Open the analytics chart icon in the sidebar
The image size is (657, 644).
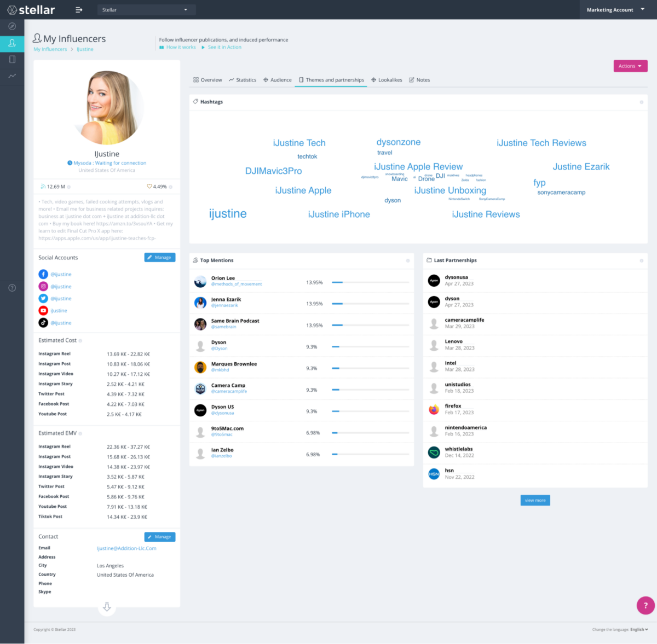[x=12, y=77]
